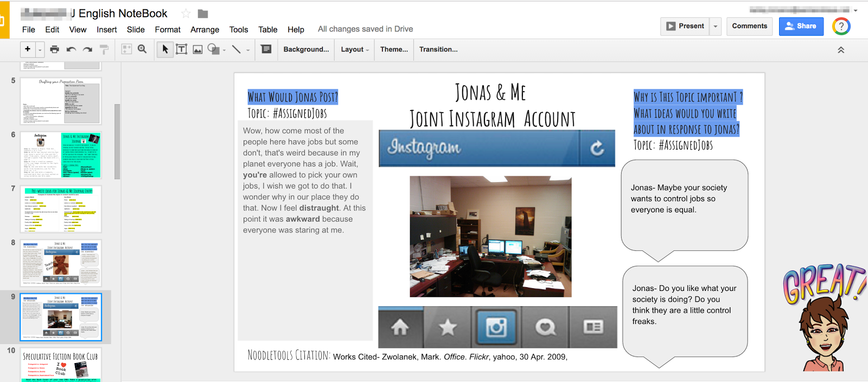The width and height of the screenshot is (868, 382).
Task: Select the text box tool
Action: click(182, 49)
